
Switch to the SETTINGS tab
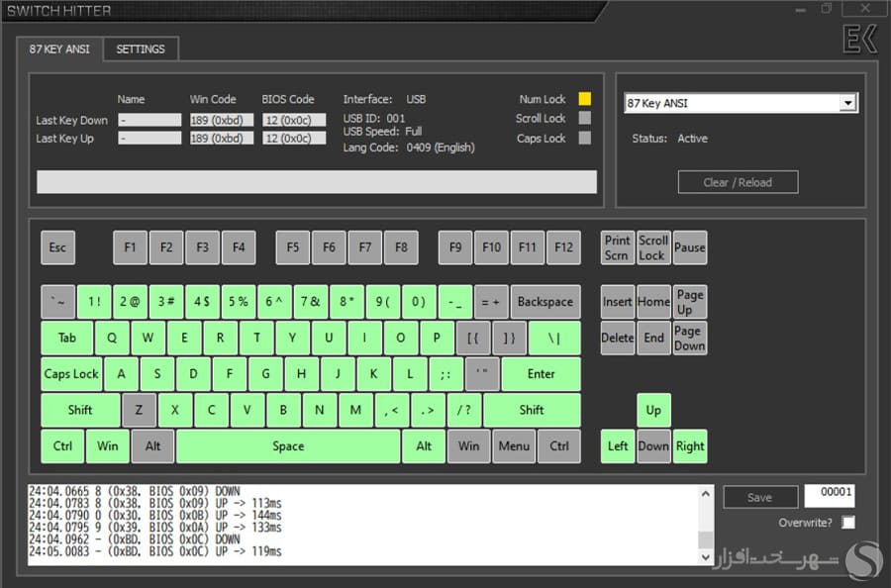141,49
